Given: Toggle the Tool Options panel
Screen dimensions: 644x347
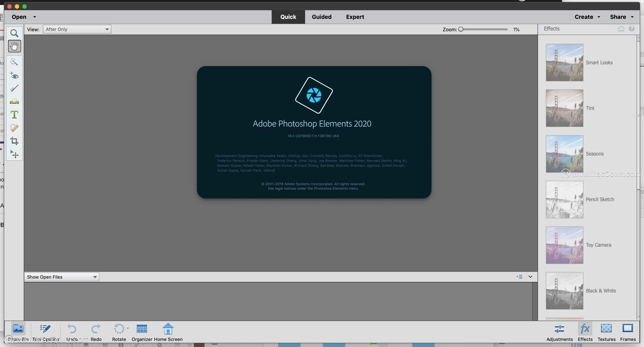Looking at the screenshot, I should [45, 332].
